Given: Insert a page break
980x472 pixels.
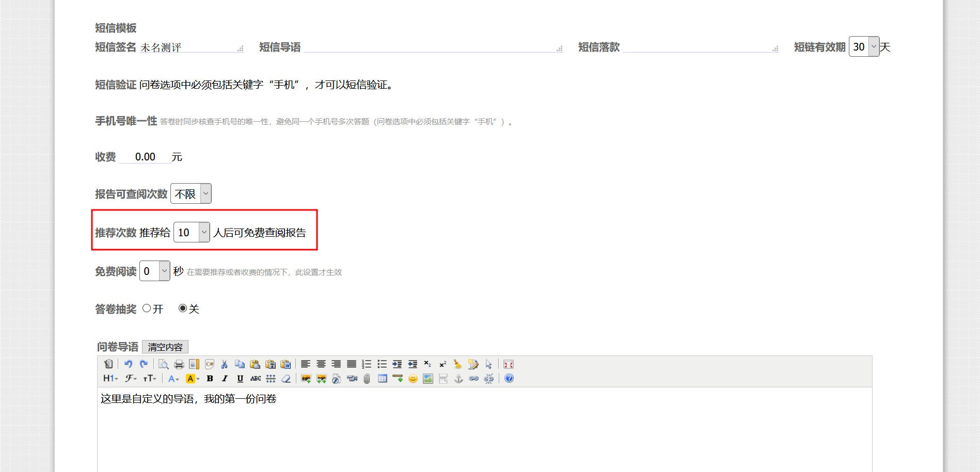Looking at the screenshot, I should (x=443, y=379).
